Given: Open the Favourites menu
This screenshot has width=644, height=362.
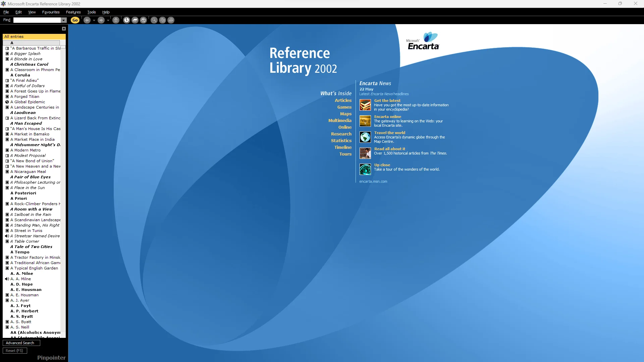Looking at the screenshot, I should (x=51, y=12).
